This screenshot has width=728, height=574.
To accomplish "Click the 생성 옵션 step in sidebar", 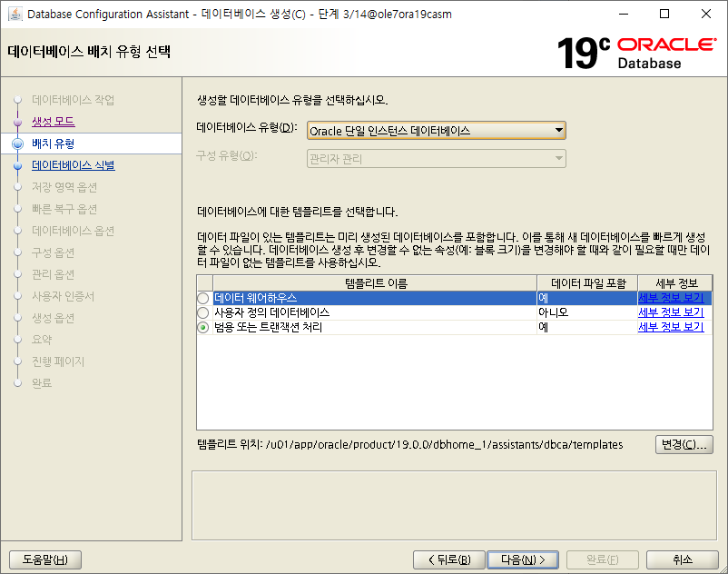I will point(53,318).
